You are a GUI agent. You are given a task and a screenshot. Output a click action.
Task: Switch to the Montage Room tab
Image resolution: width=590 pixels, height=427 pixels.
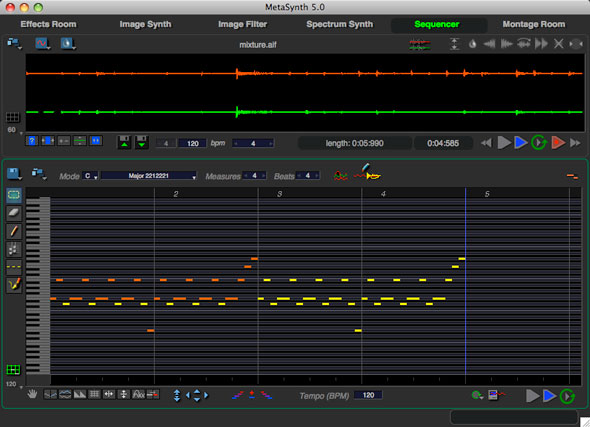(x=534, y=24)
